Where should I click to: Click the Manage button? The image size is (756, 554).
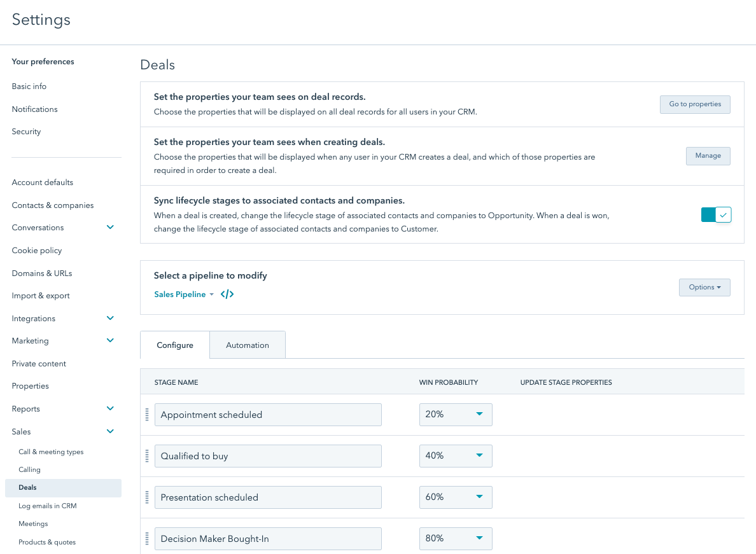click(708, 156)
